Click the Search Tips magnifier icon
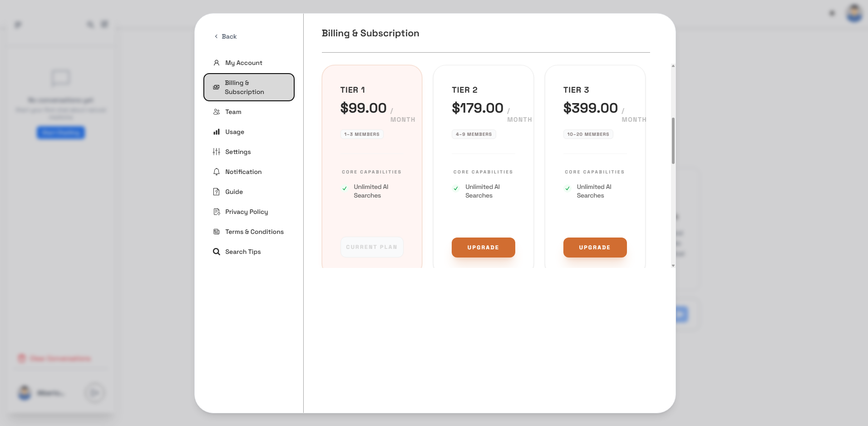Image resolution: width=868 pixels, height=426 pixels. coord(217,252)
